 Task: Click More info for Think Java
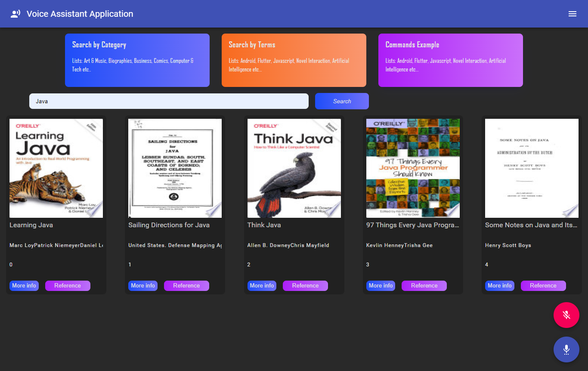click(x=262, y=286)
